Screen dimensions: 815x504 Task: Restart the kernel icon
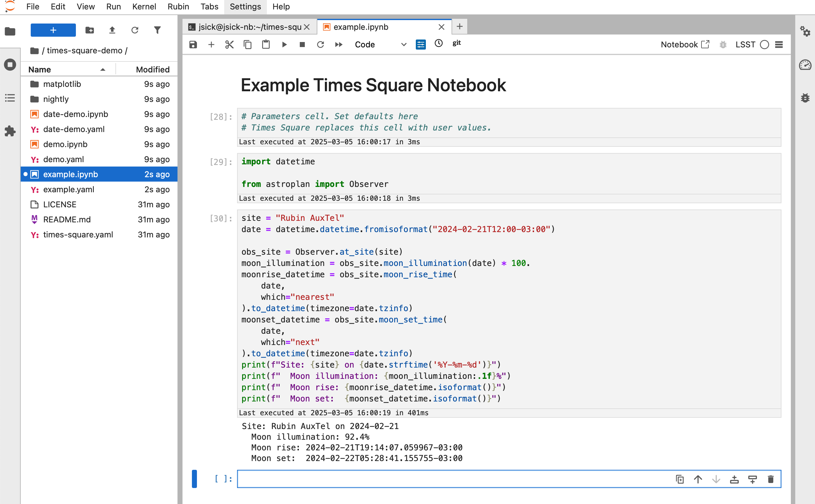pyautogui.click(x=320, y=45)
